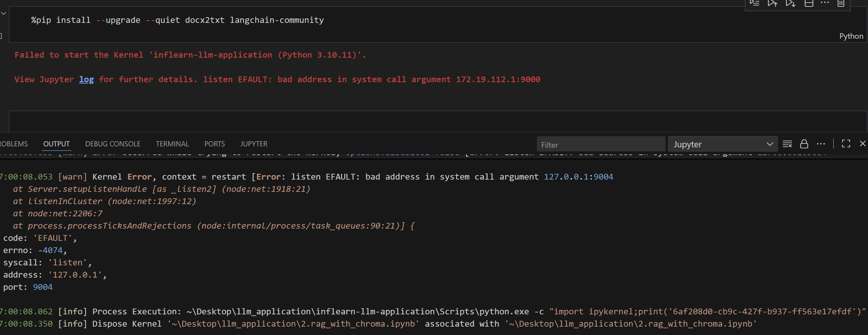Close the bottom panel
The image size is (868, 335).
[862, 144]
